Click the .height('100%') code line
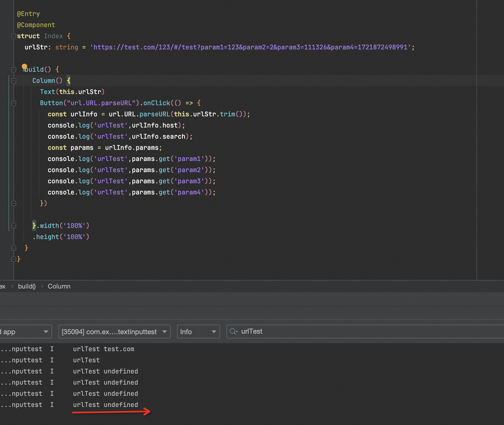 point(61,237)
